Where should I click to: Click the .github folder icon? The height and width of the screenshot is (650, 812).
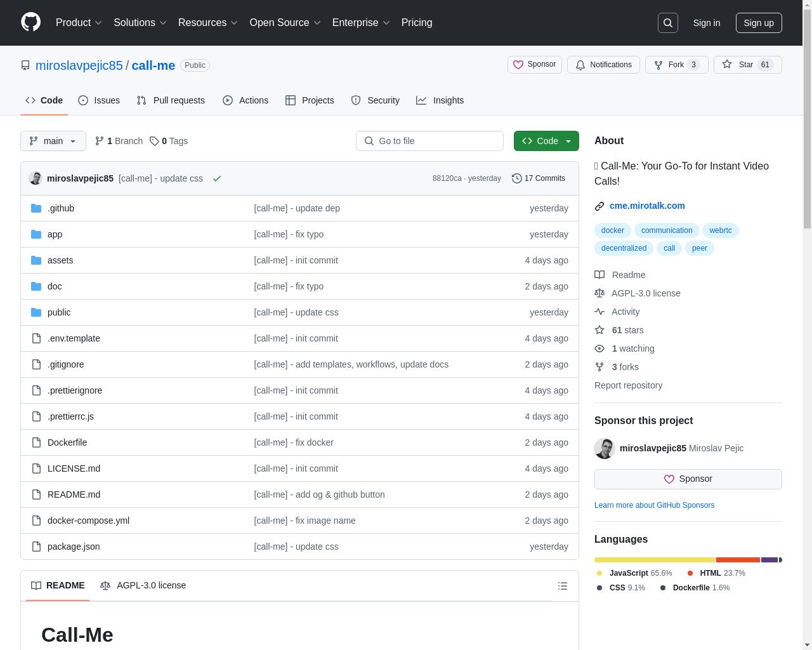pos(36,208)
